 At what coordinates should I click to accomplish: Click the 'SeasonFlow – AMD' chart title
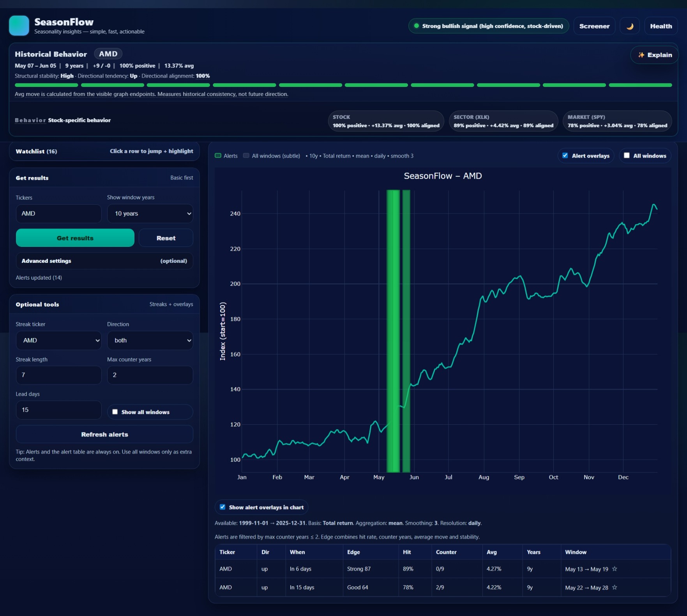click(x=443, y=176)
